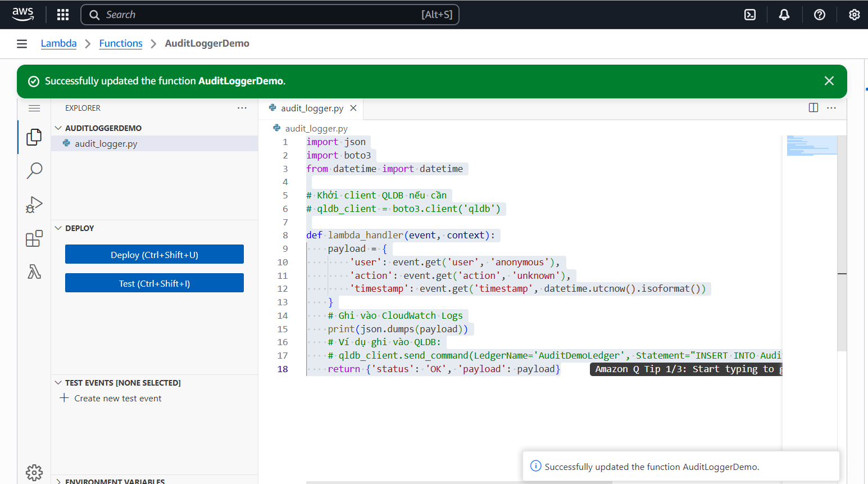Screen dimensions: 868x484
Task: Open the Search view in the activity bar
Action: (34, 170)
